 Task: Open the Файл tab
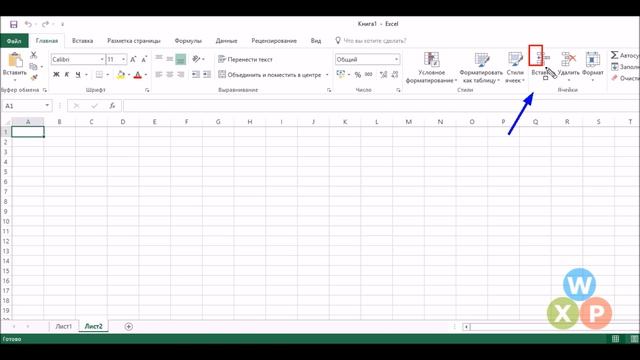click(x=14, y=41)
